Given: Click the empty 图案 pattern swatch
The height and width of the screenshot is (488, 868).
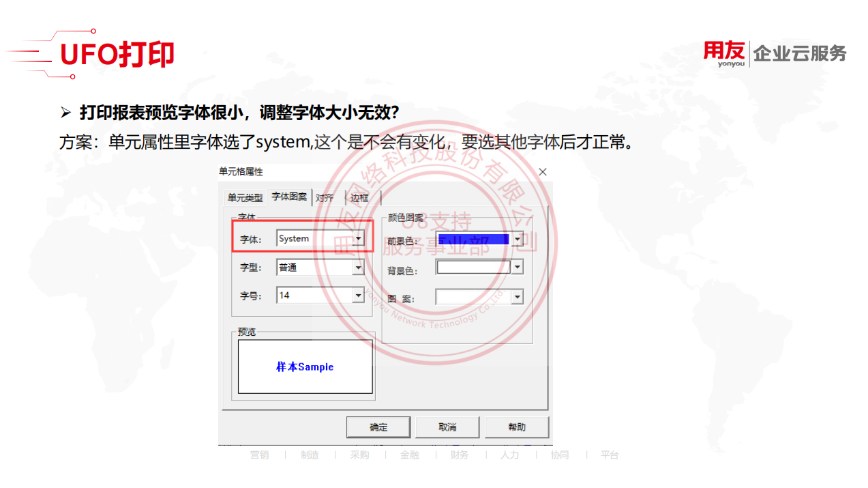Looking at the screenshot, I should coord(474,297).
